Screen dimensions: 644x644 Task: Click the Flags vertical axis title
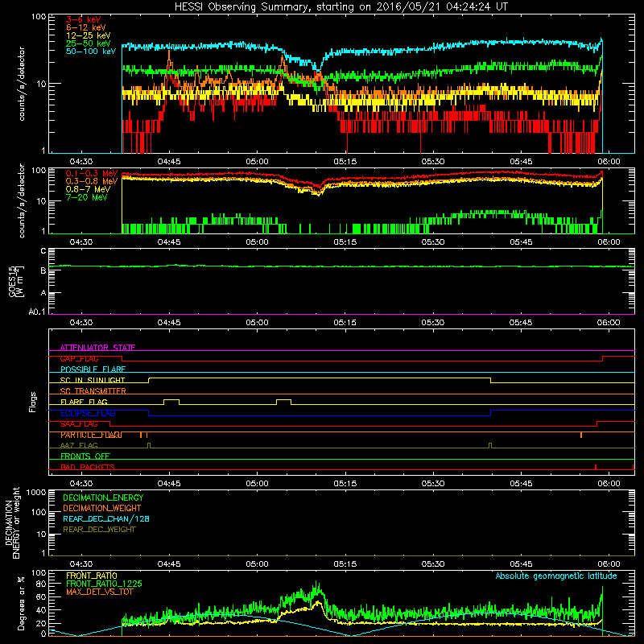coord(33,402)
